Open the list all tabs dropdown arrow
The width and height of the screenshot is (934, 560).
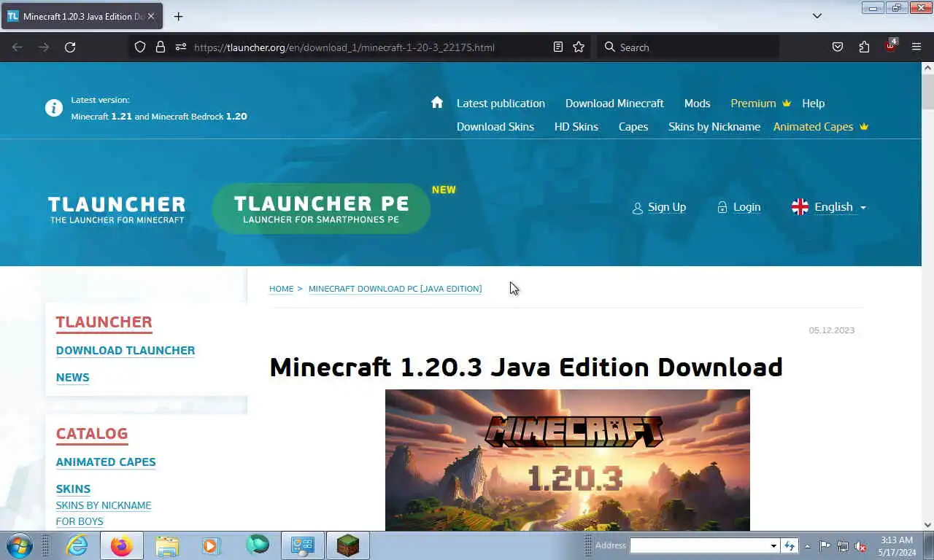pyautogui.click(x=817, y=16)
